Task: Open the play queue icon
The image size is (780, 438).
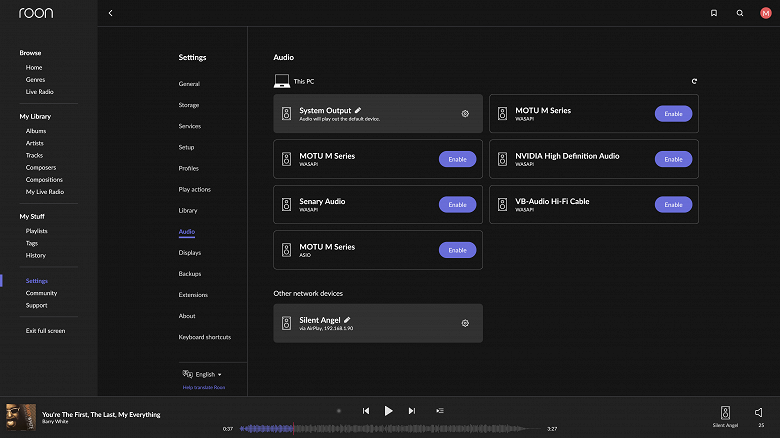Action: [x=440, y=411]
